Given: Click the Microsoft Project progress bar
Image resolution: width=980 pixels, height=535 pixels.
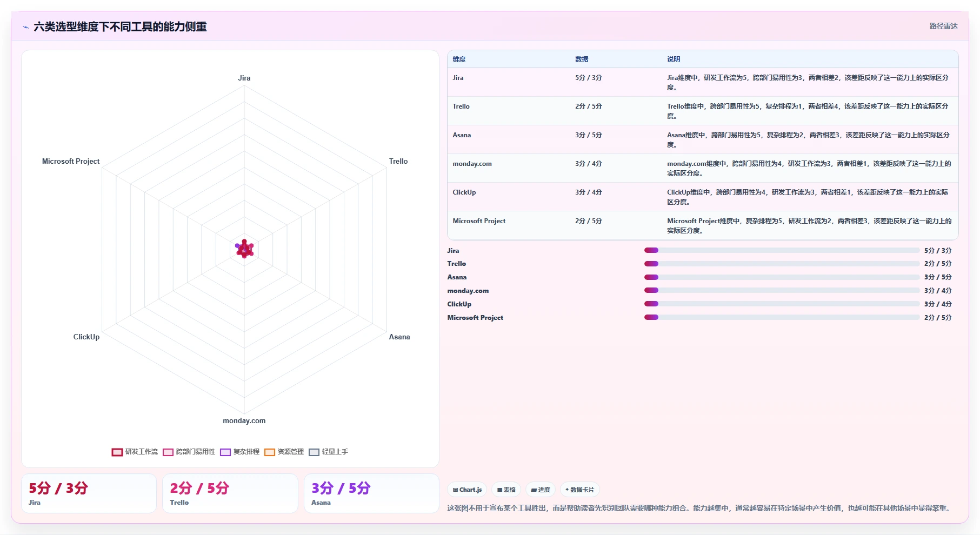Looking at the screenshot, I should 782,317.
